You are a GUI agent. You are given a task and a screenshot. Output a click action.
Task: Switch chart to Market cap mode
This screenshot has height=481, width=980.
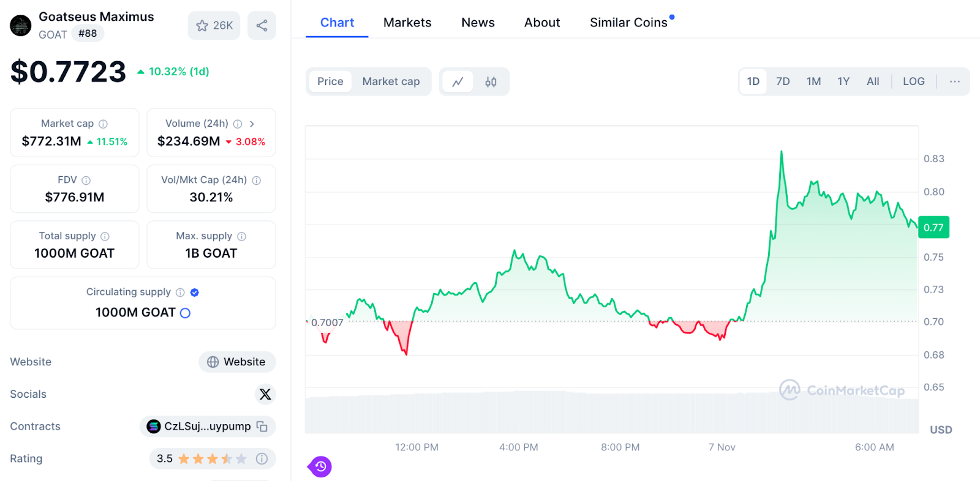tap(391, 81)
